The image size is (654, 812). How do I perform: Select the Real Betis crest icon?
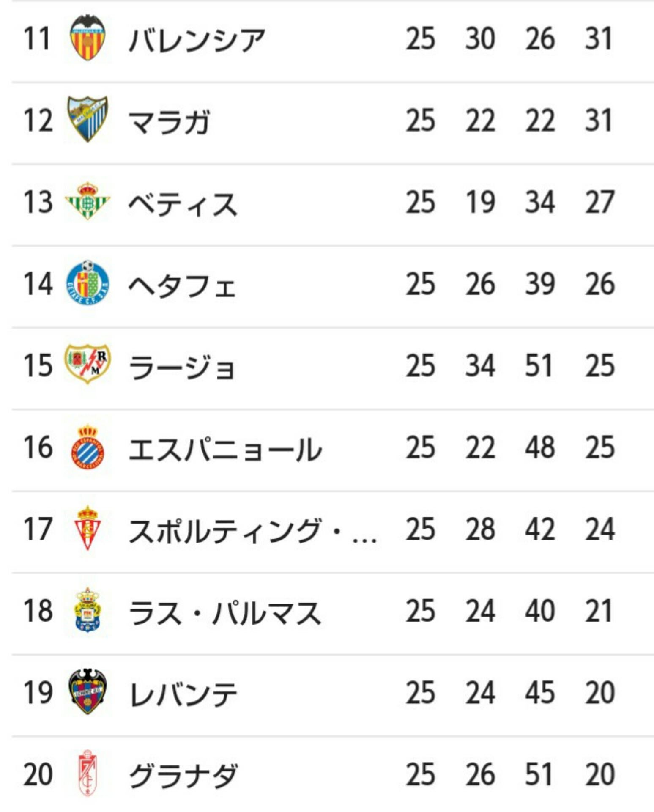(88, 201)
